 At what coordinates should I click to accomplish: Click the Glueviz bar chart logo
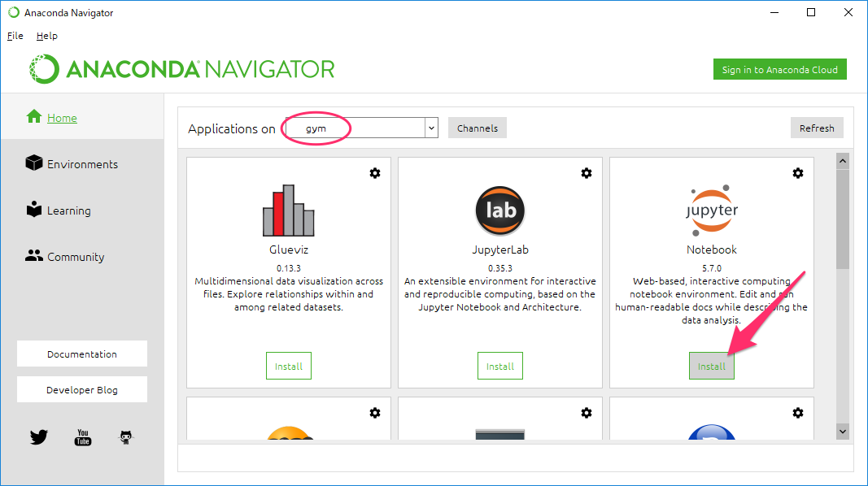tap(289, 210)
